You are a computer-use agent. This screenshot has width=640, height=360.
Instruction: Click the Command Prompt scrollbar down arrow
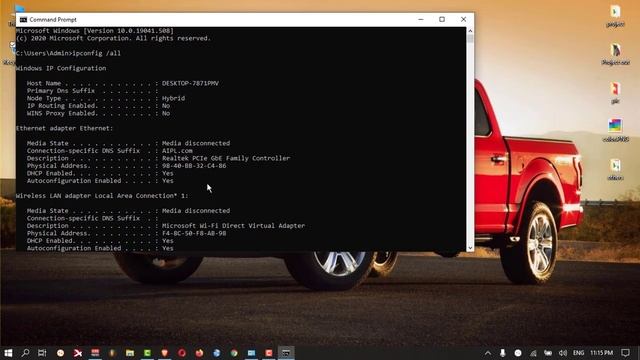470,248
